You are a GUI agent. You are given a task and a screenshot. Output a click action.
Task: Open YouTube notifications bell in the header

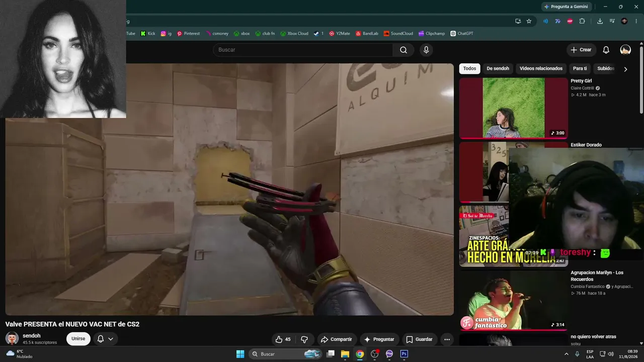(606, 50)
